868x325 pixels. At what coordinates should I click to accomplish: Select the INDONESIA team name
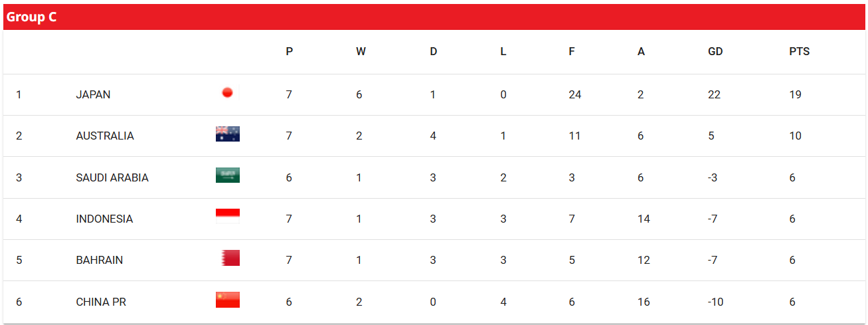104,219
